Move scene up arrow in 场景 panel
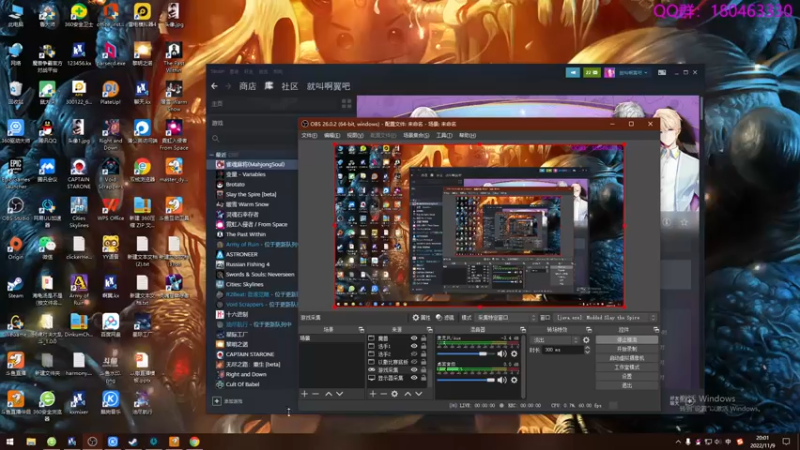 pos(329,394)
